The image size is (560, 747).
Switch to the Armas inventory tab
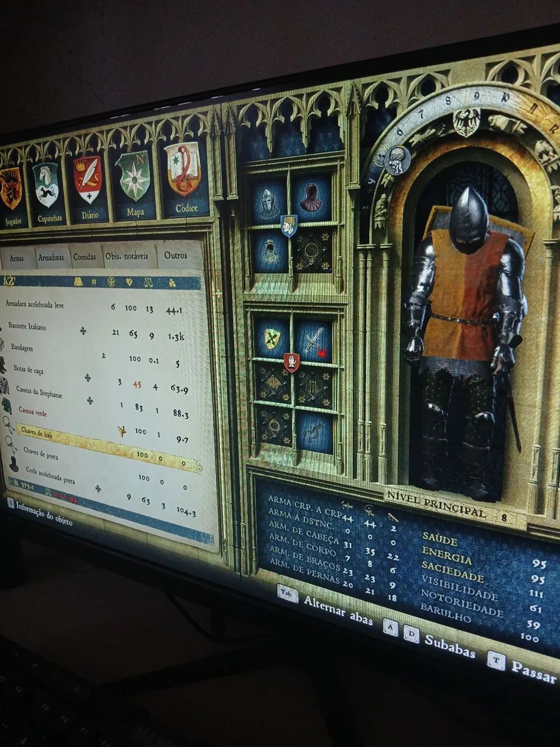point(17,258)
